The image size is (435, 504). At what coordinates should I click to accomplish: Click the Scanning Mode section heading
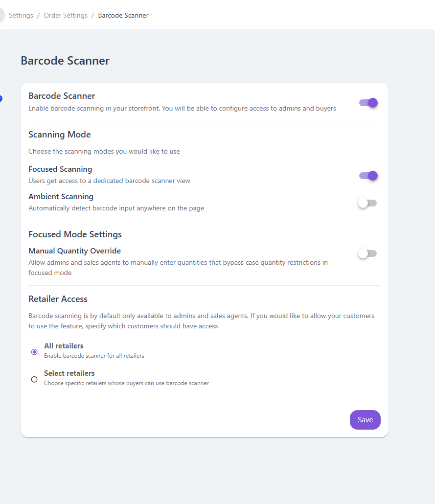click(x=60, y=135)
